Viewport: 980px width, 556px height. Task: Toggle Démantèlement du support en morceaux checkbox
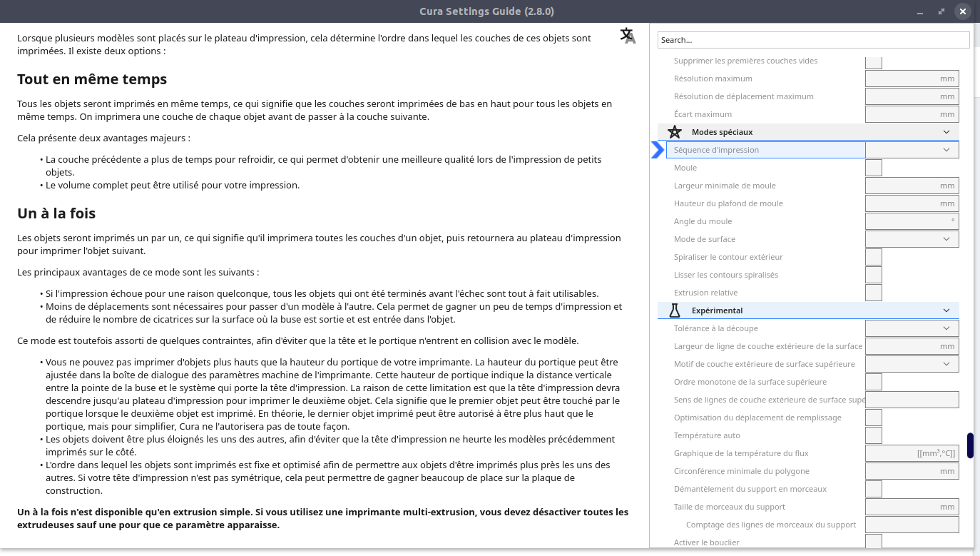874,489
